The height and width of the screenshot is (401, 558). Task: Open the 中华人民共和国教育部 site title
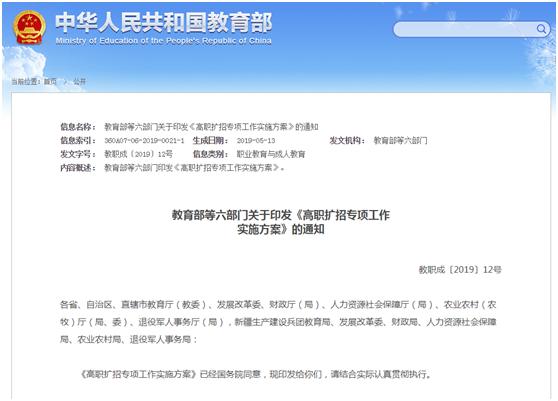click(164, 23)
